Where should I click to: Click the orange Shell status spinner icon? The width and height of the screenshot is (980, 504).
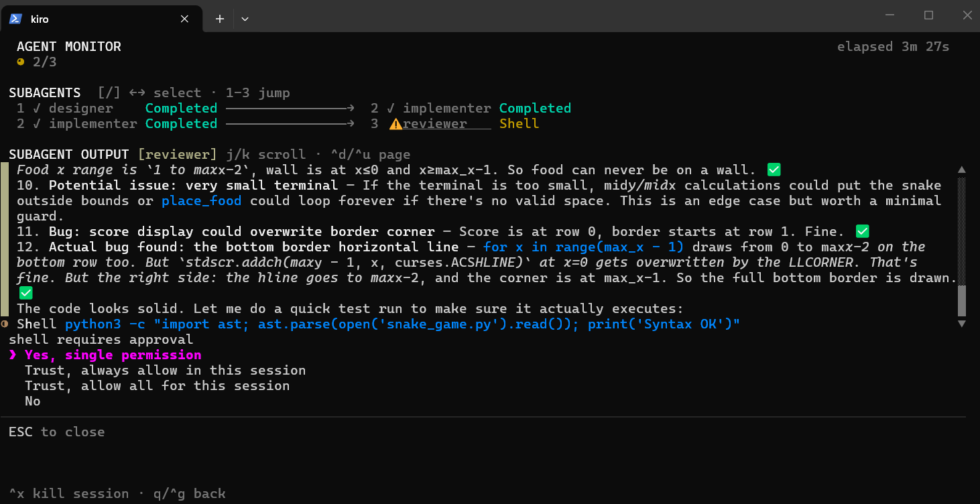pos(4,324)
